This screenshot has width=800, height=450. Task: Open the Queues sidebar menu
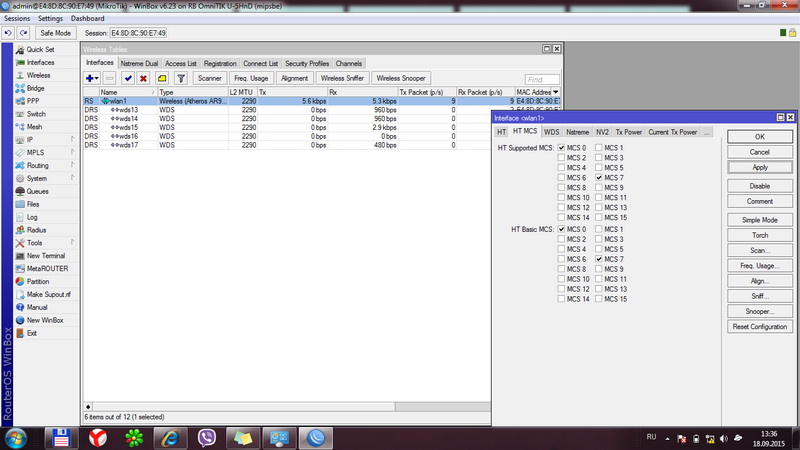click(x=37, y=191)
